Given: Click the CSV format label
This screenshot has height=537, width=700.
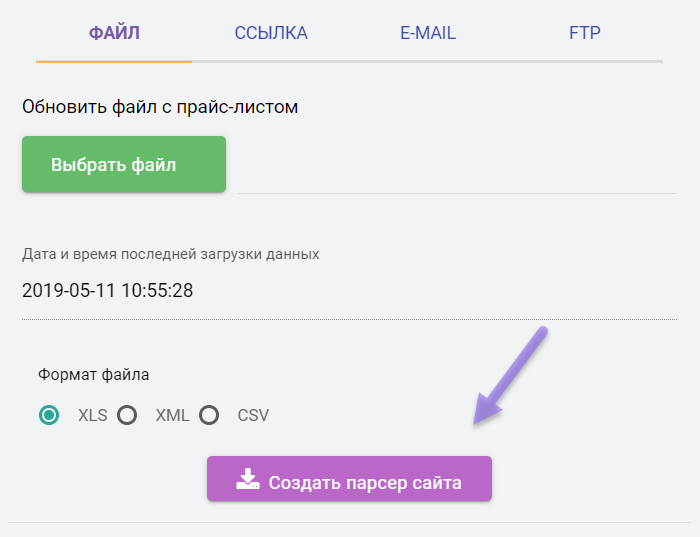Looking at the screenshot, I should click(253, 415).
